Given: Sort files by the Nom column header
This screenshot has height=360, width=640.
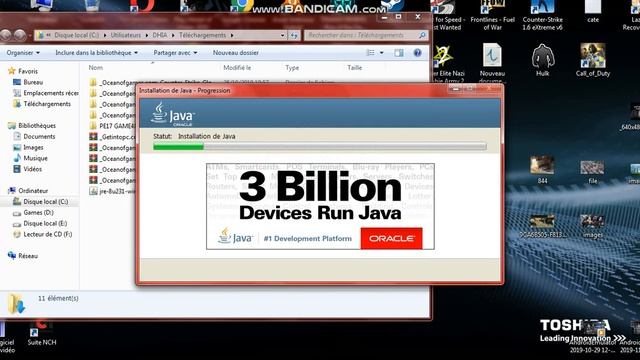Looking at the screenshot, I should [96, 68].
